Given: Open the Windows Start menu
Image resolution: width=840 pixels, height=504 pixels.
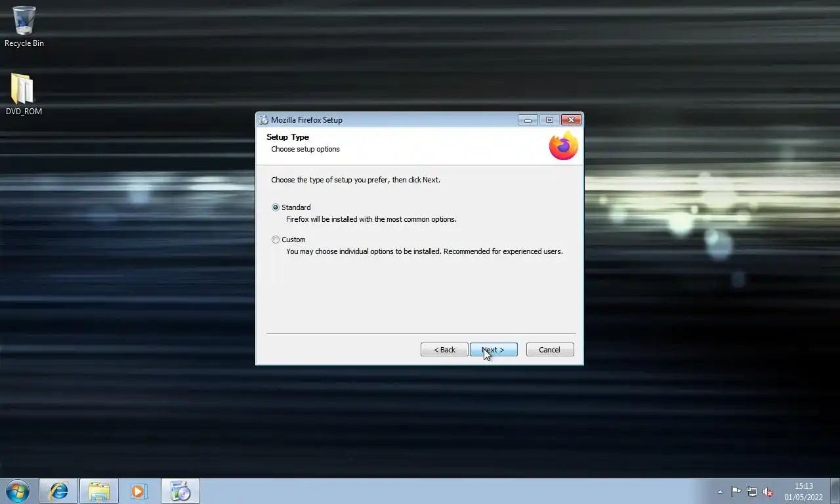Looking at the screenshot, I should point(18,491).
